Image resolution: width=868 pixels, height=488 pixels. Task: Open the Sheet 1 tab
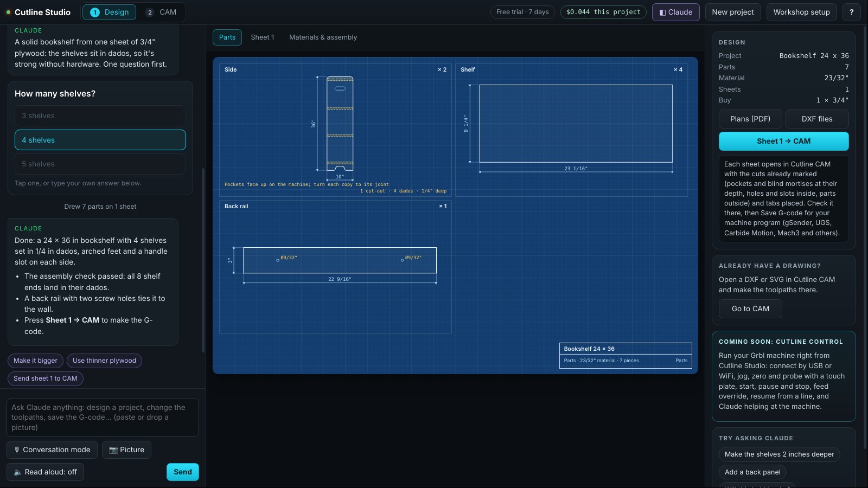point(263,37)
